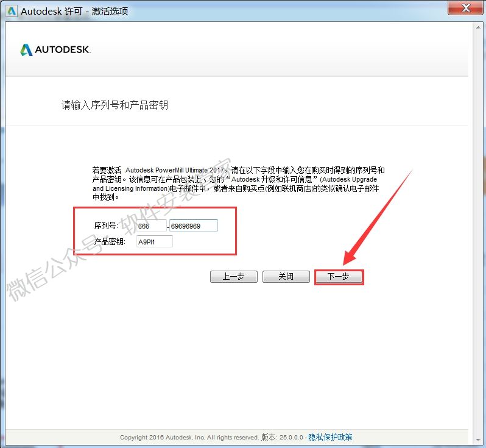Click the window title Autodesk 许可 - 激活选项
This screenshot has width=486, height=448.
tap(74, 10)
